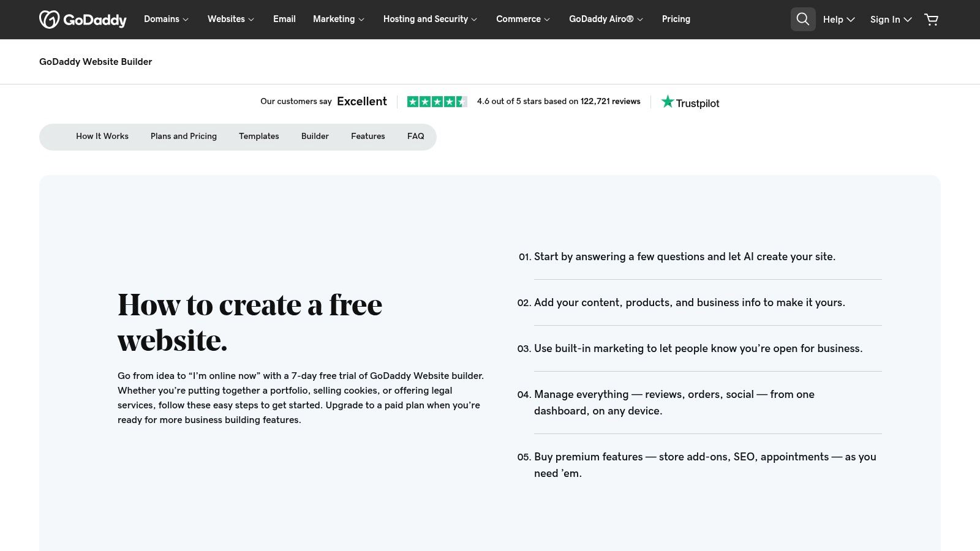Select the Builder tab
Image resolution: width=980 pixels, height=551 pixels.
(315, 137)
